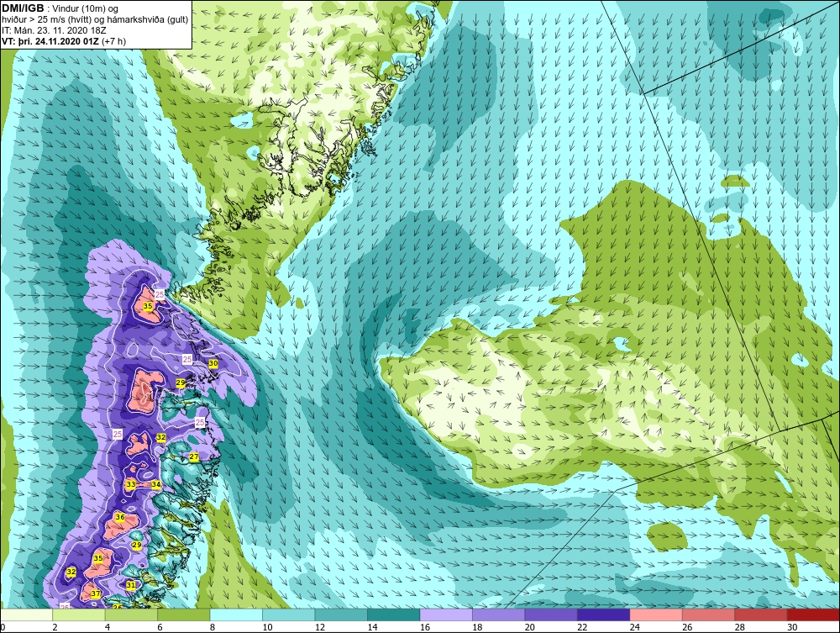Viewport: 840px width, 633px height.
Task: Click the dark red legend swatch above 30
Action: coord(814,615)
